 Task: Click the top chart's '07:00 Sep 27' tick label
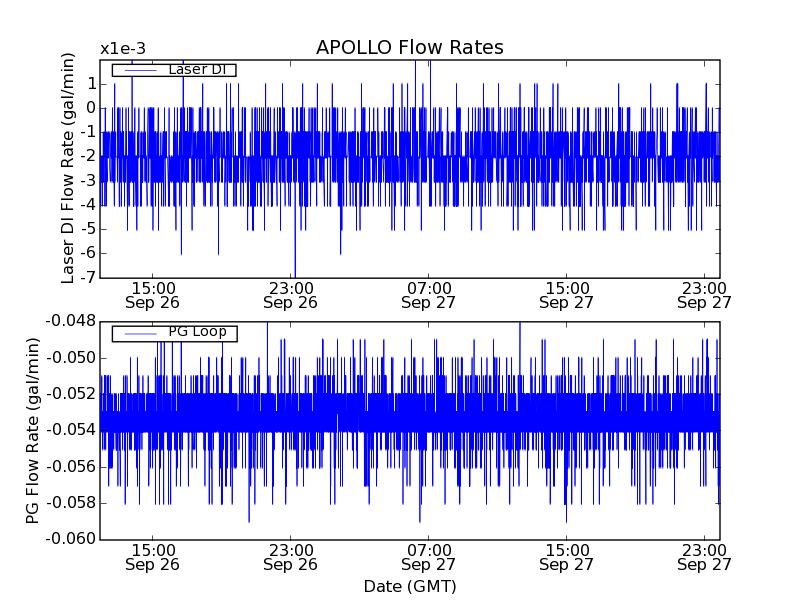click(428, 295)
